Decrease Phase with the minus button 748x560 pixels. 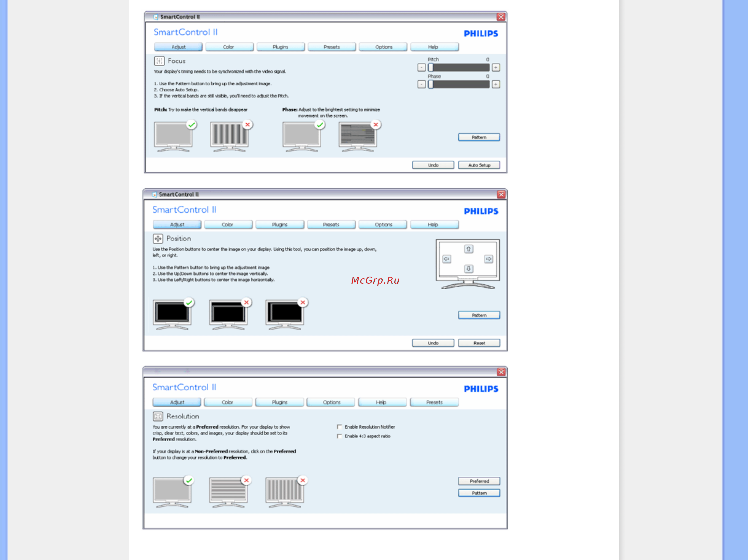[421, 84]
